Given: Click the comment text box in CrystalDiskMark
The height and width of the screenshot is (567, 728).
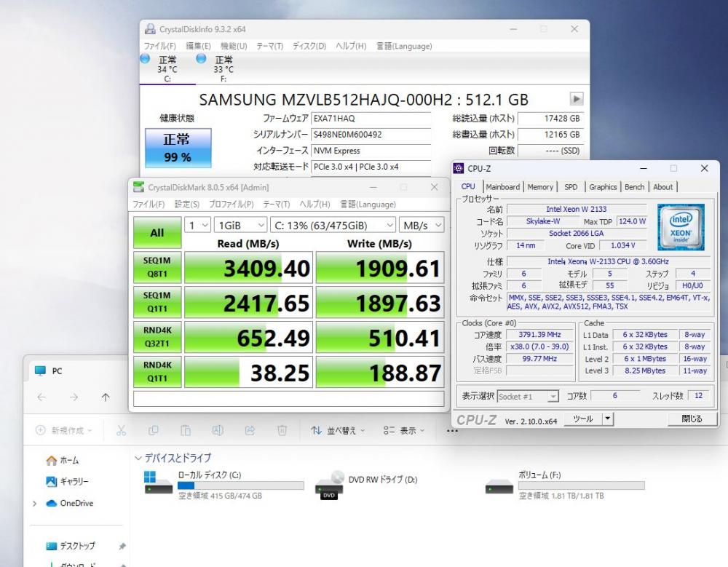Looking at the screenshot, I should (x=288, y=399).
